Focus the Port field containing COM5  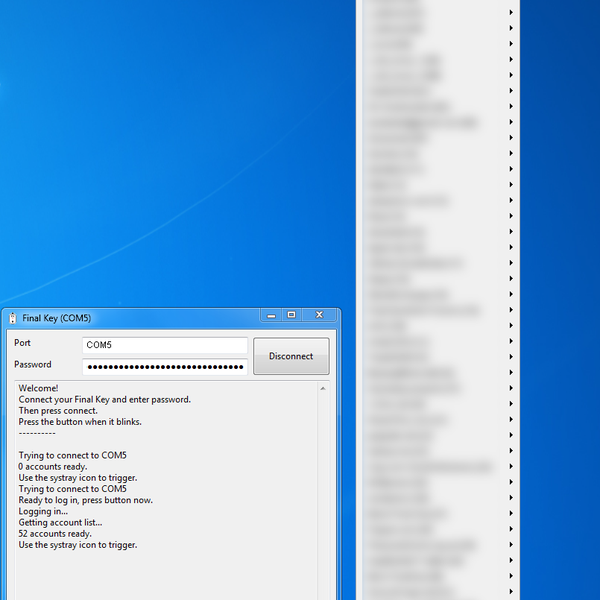[165, 345]
